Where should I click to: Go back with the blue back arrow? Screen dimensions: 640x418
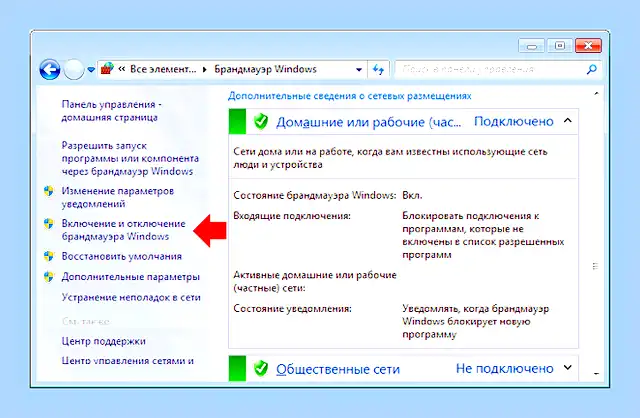(50, 69)
